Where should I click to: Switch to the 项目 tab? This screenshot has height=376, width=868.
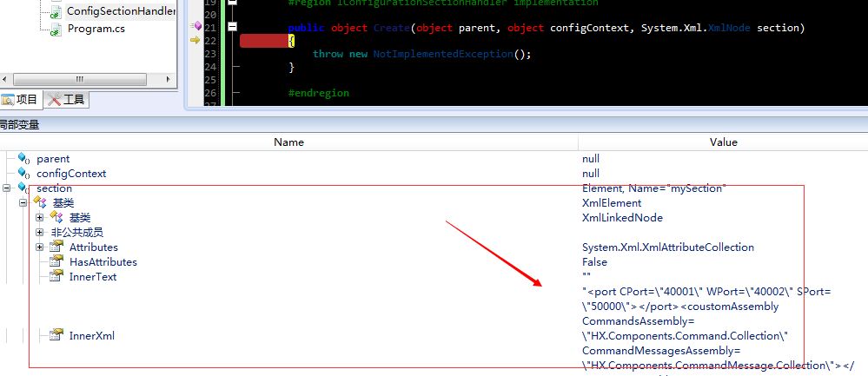(21, 100)
